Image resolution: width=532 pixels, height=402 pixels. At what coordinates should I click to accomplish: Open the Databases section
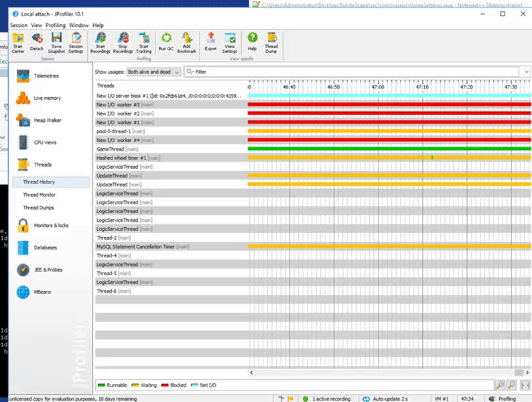click(x=37, y=248)
